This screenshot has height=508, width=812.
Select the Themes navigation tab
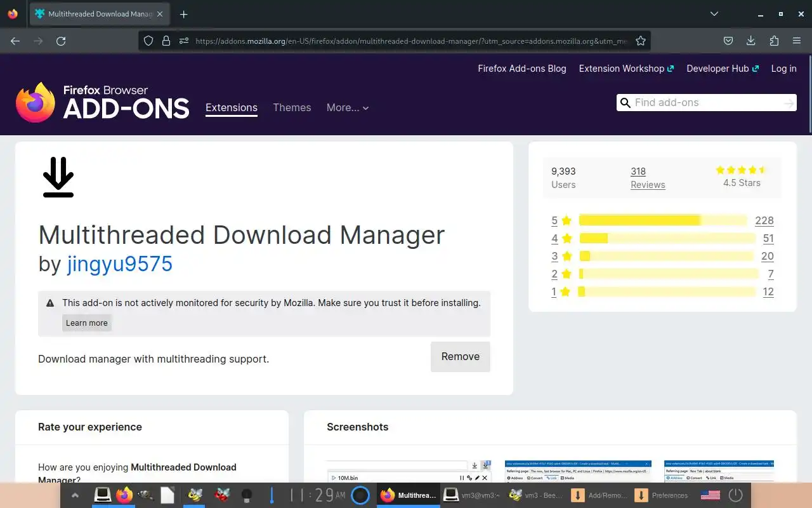(x=292, y=107)
